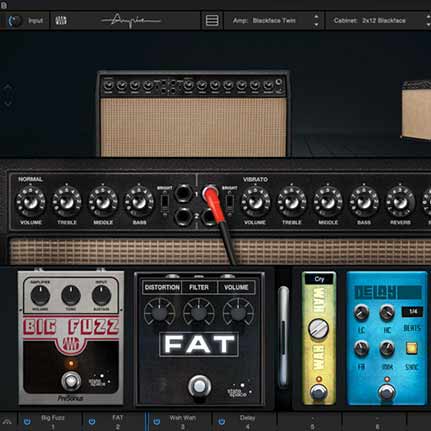Click the Ampire logo
The height and width of the screenshot is (431, 431).
(131, 20)
